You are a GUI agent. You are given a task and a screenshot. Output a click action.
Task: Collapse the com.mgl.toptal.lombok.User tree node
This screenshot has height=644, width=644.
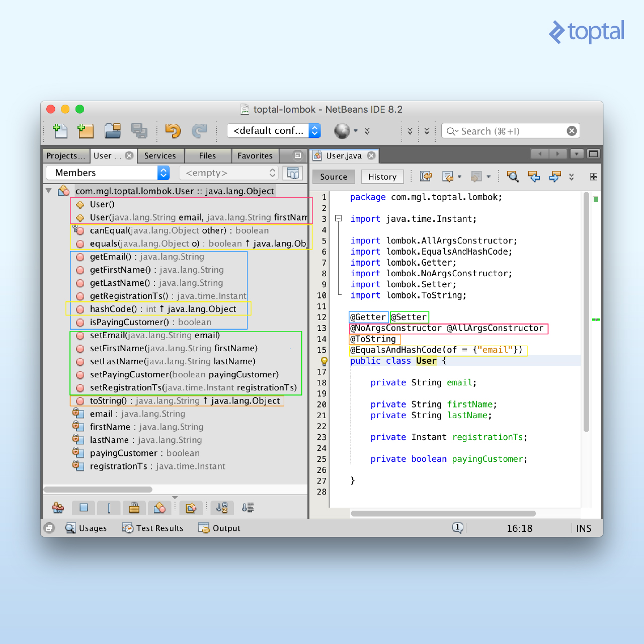coord(49,191)
